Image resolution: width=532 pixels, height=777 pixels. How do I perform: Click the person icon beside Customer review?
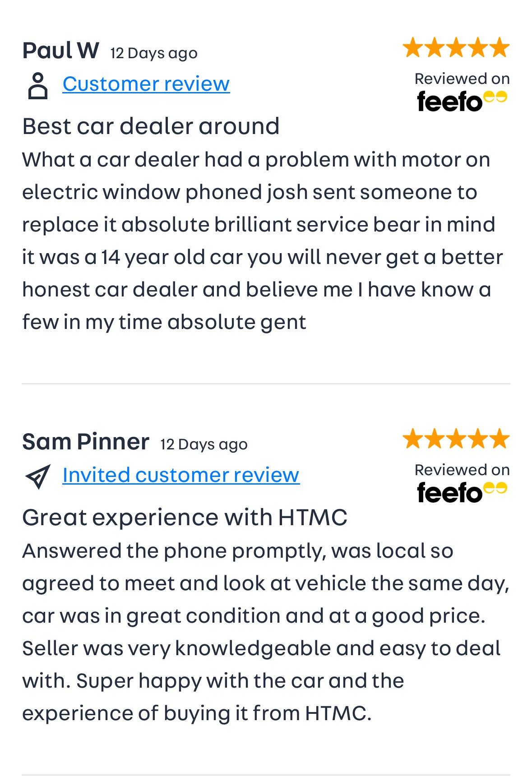click(37, 85)
